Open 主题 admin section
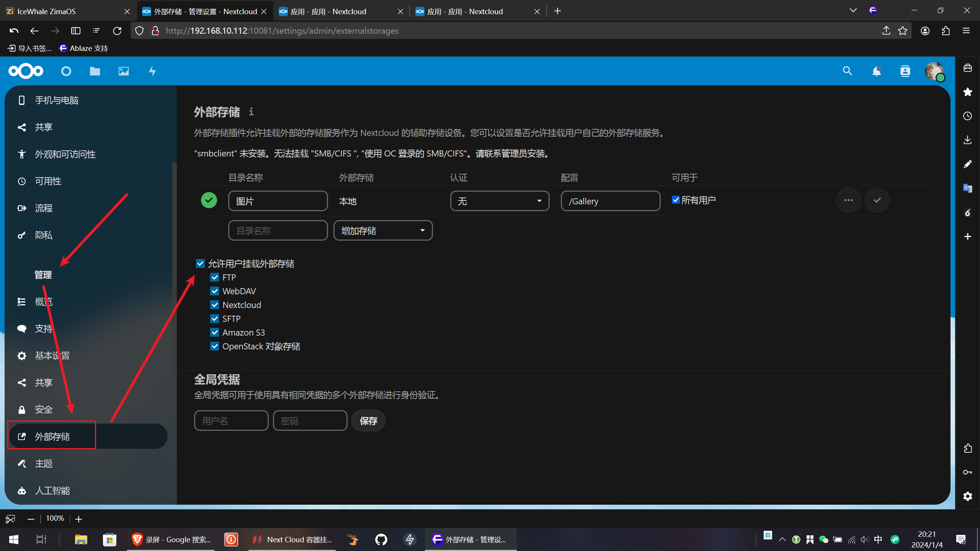 (88, 463)
